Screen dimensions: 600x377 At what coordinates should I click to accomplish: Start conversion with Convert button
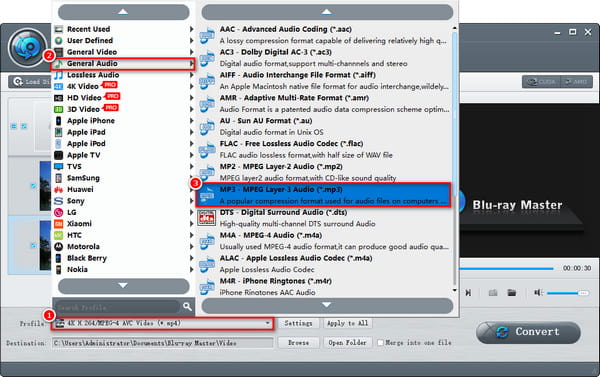(528, 332)
